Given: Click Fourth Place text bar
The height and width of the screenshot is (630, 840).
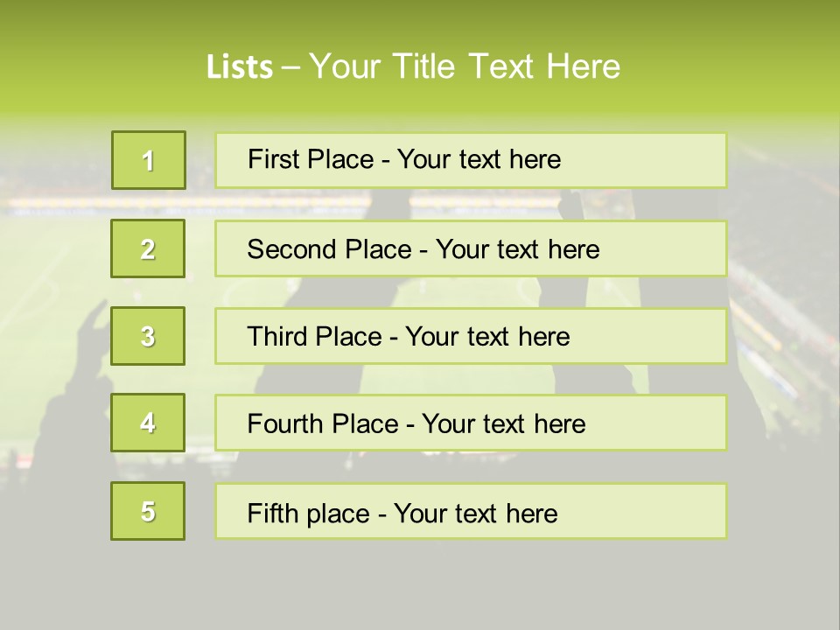Looking at the screenshot, I should coord(471,423).
